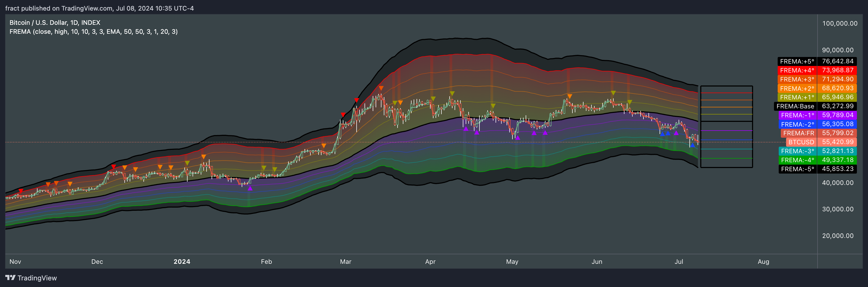Screen dimensions: 868x287
Task: Click the 65,946.96 price value
Action: pyautogui.click(x=838, y=97)
